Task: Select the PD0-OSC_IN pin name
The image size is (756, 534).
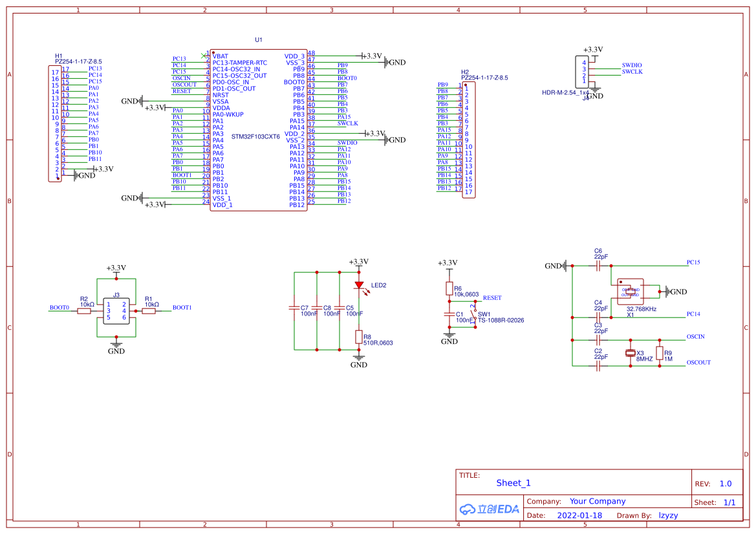Action: coord(231,82)
